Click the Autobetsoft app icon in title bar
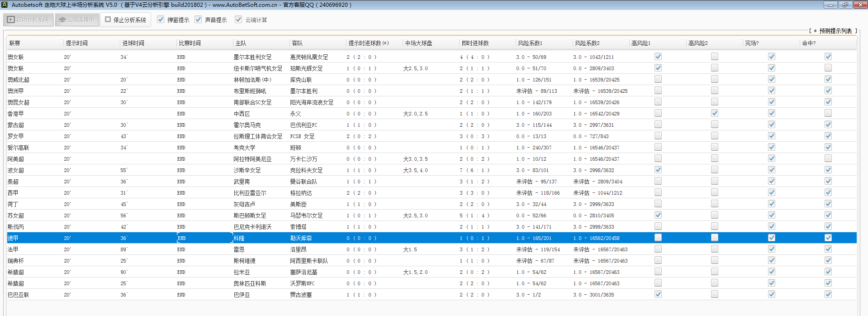This screenshot has width=868, height=316. [x=5, y=5]
